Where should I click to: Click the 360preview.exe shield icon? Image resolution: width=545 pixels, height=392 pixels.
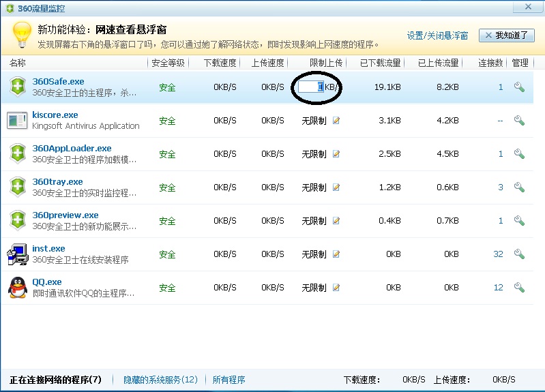click(18, 220)
